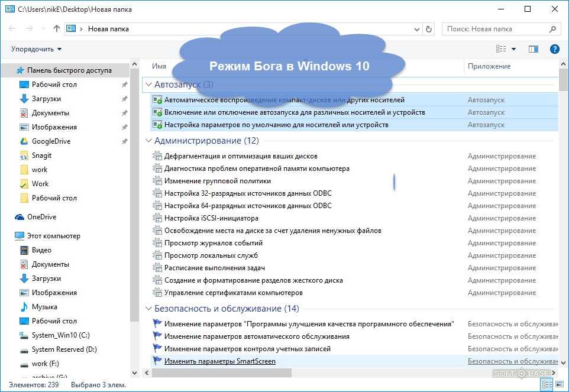Click flag icon of Изменить параметры SmartScreen

[x=157, y=361]
